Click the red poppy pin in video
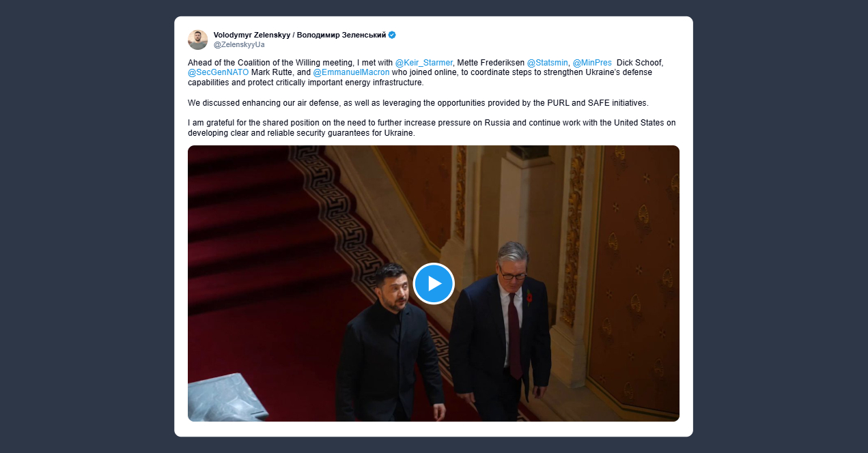The image size is (868, 453). pos(529,297)
